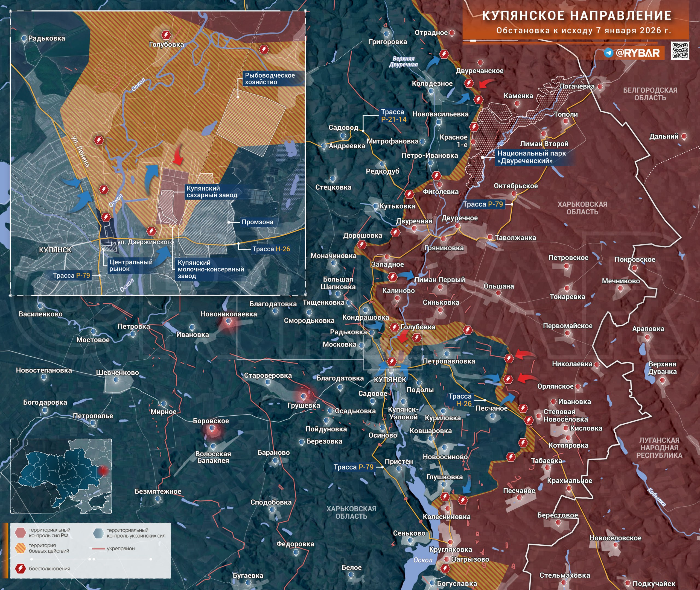Click the Ukraine locator minimap thumbnail

[x=61, y=476]
